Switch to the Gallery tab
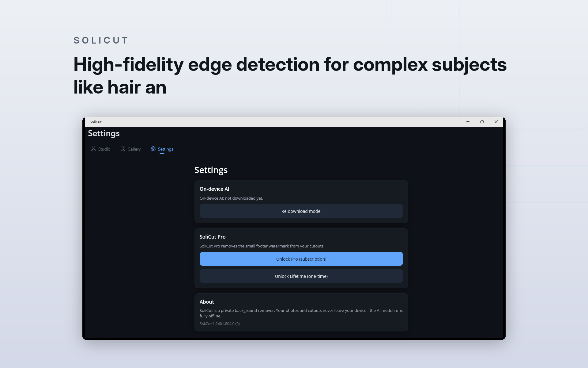Image resolution: width=588 pixels, height=368 pixels. coord(131,149)
